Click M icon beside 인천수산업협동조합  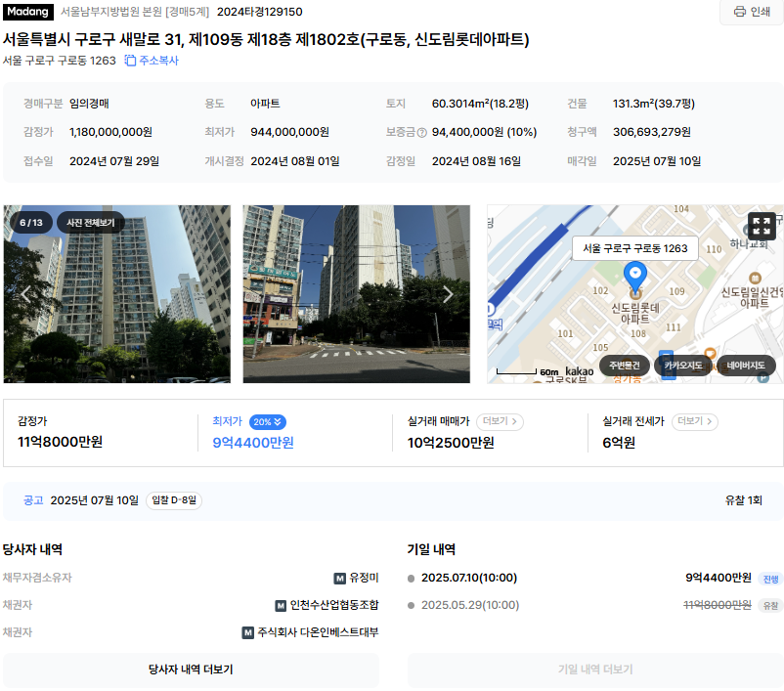point(281,606)
